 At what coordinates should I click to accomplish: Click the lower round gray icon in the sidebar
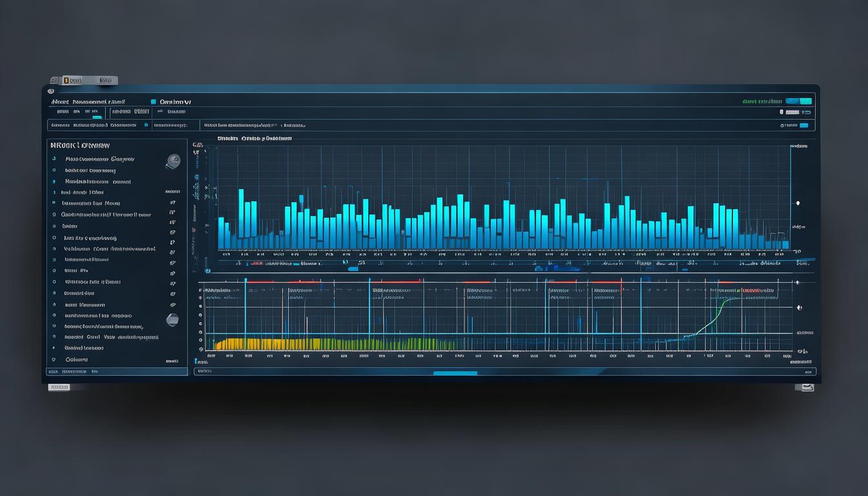pyautogui.click(x=172, y=319)
